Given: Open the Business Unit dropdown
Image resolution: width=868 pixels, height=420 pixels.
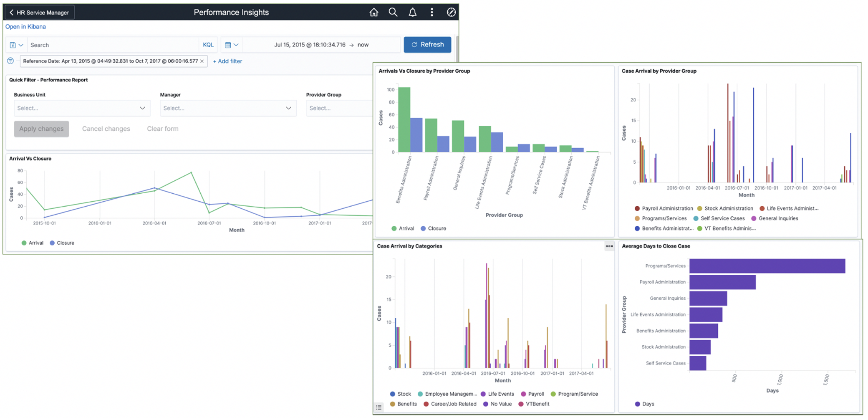Looking at the screenshot, I should tap(82, 108).
